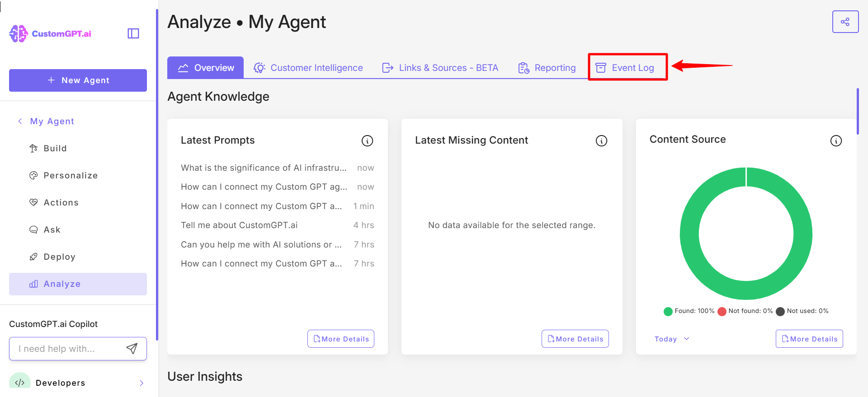Viewport: 868px width, 397px height.
Task: Click the Customer Intelligence lightbulb icon
Action: (x=259, y=68)
